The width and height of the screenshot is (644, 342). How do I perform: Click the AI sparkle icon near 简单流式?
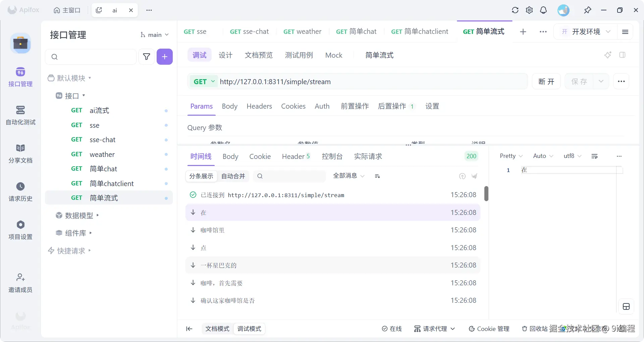pyautogui.click(x=608, y=55)
